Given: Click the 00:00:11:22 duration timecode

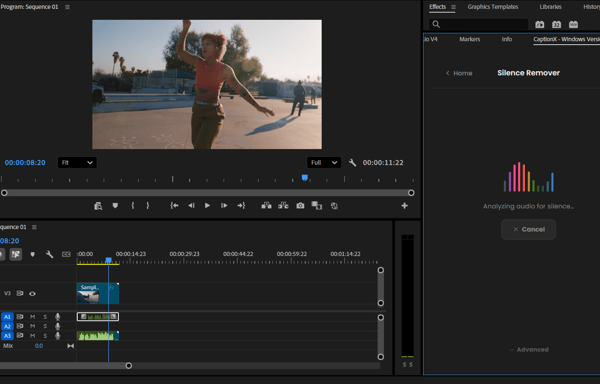Looking at the screenshot, I should pyautogui.click(x=383, y=163).
